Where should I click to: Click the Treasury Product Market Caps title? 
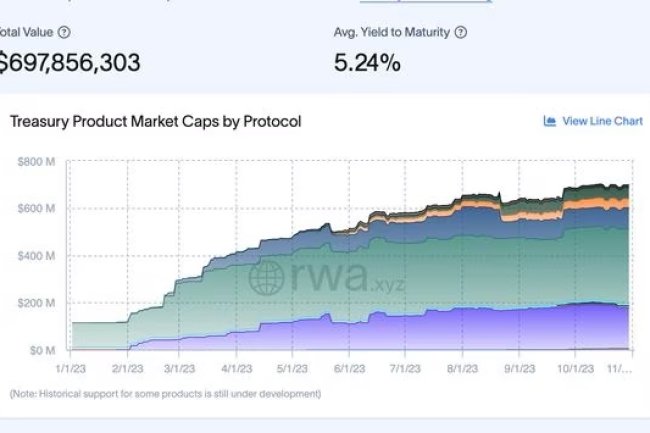point(155,121)
